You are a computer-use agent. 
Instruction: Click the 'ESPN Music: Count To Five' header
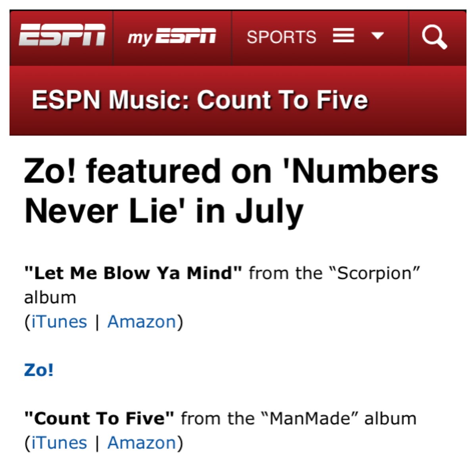click(x=200, y=100)
